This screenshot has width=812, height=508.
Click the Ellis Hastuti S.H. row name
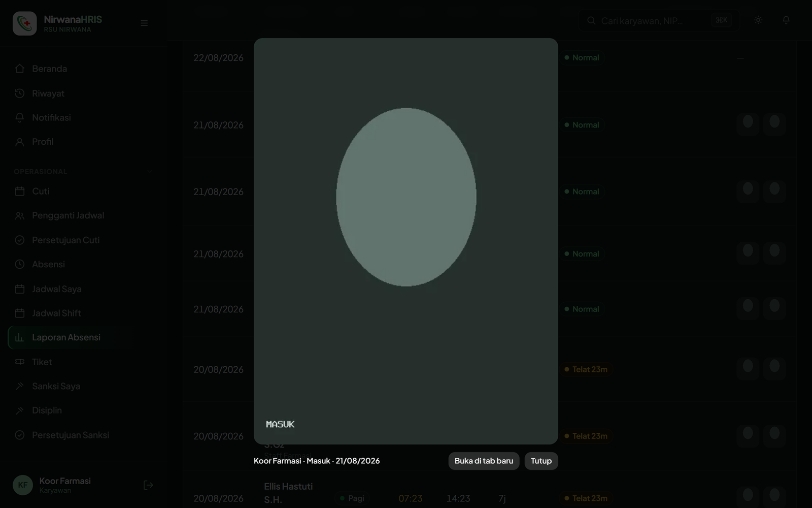point(288,493)
